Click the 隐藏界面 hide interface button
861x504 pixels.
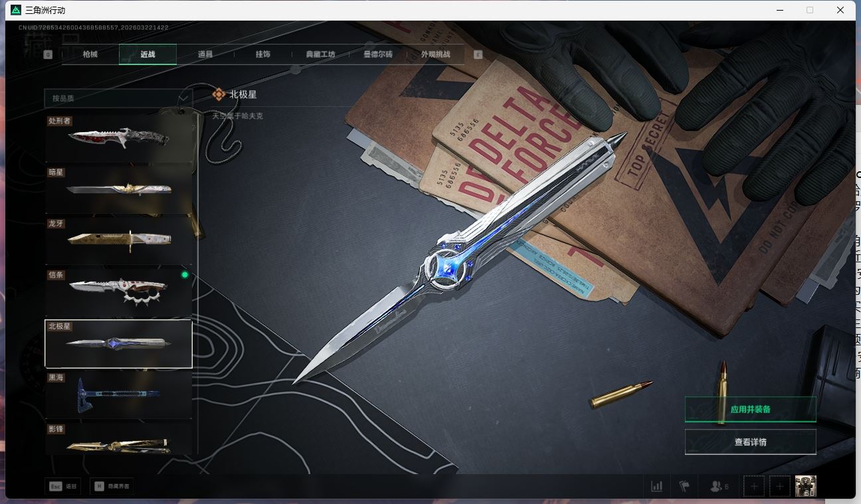point(112,486)
